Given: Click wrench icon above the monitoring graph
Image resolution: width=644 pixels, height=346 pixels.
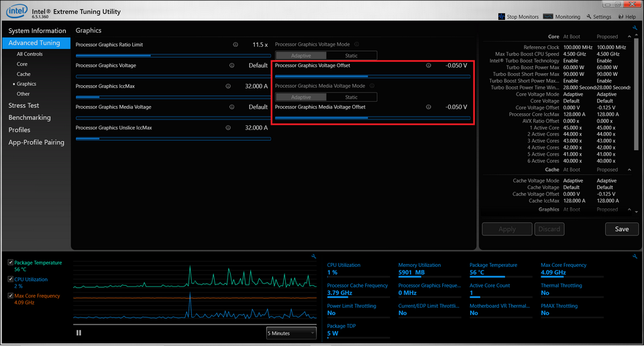Looking at the screenshot, I should pos(313,256).
